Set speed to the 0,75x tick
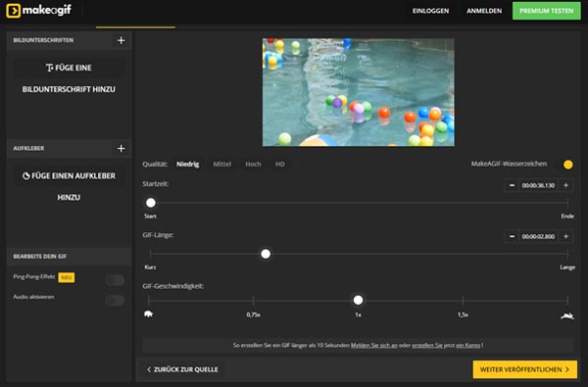Image resolution: width=588 pixels, height=387 pixels. coord(254,301)
